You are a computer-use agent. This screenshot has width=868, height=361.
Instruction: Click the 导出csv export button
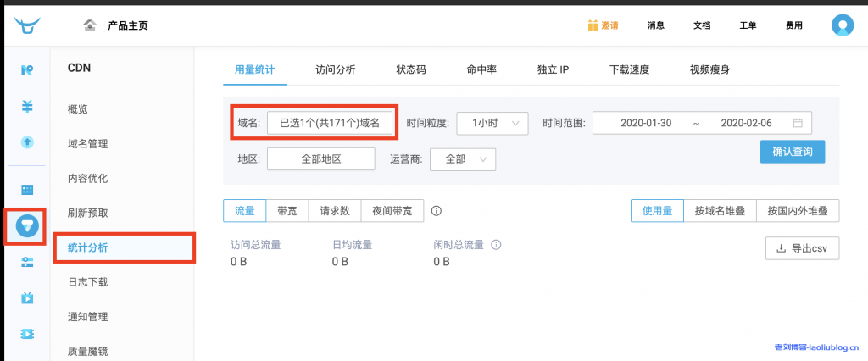[802, 249]
